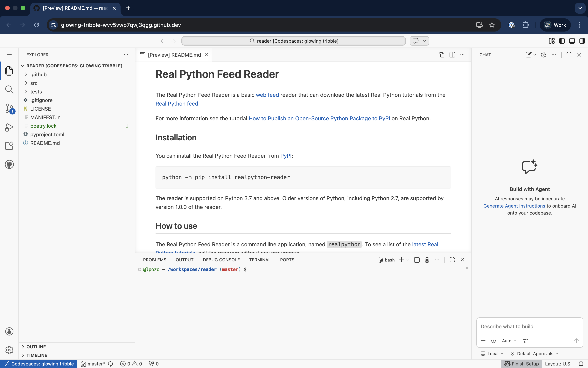Click the command center search box
The height and width of the screenshot is (368, 588).
293,41
